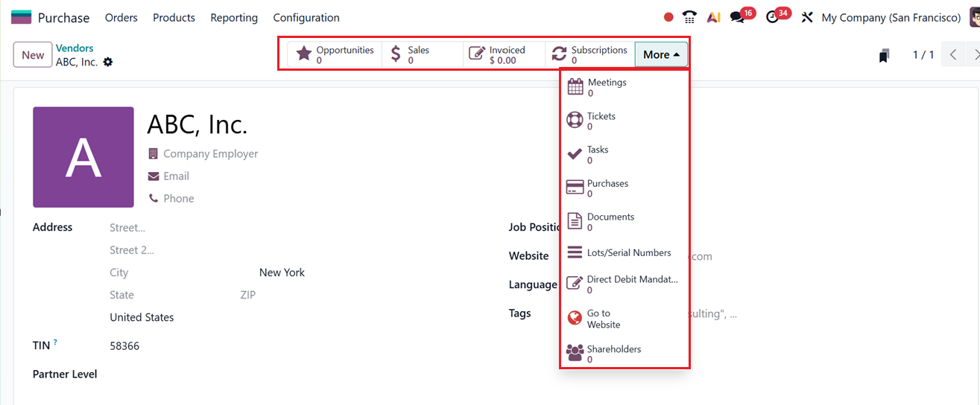Click the New York city value

click(x=282, y=272)
